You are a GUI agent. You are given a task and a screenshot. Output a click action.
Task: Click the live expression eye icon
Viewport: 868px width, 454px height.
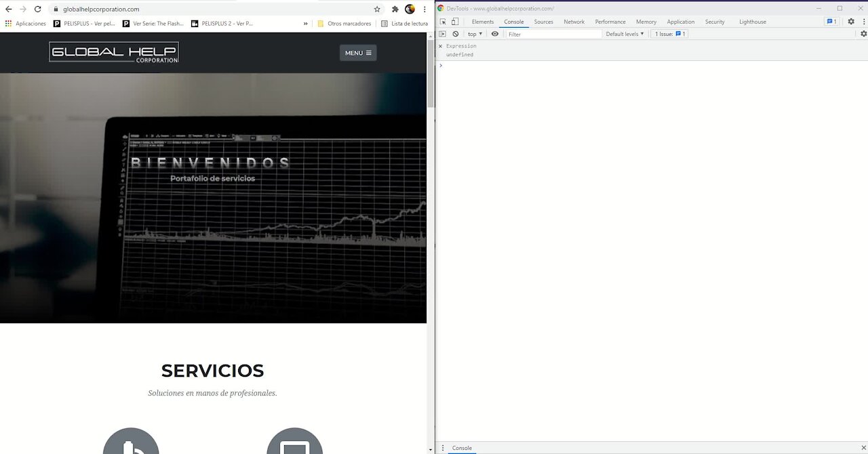[x=495, y=34]
